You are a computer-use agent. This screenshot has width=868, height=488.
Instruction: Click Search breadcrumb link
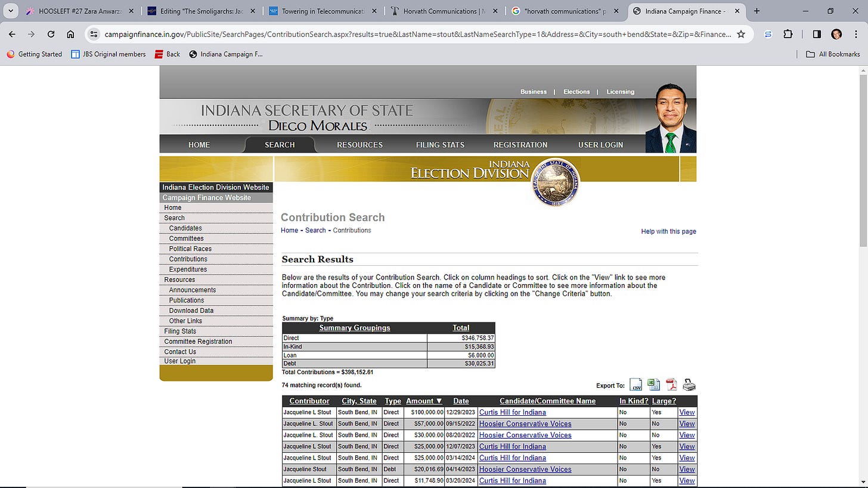[315, 231]
